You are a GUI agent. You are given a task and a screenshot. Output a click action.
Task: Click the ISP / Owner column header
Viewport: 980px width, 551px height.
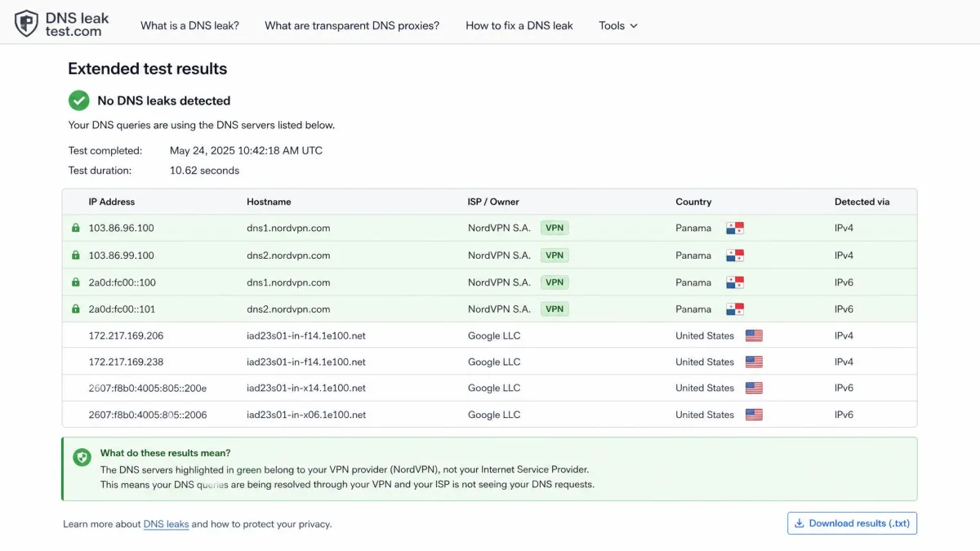pyautogui.click(x=493, y=202)
